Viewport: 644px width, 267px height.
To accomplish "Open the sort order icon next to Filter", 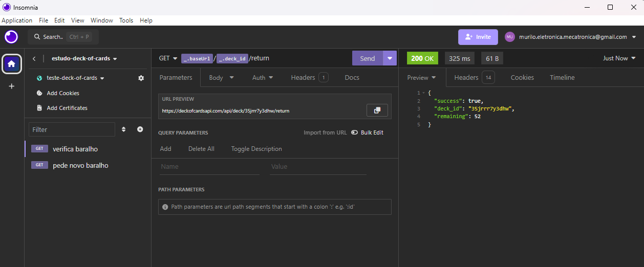I will (x=123, y=129).
